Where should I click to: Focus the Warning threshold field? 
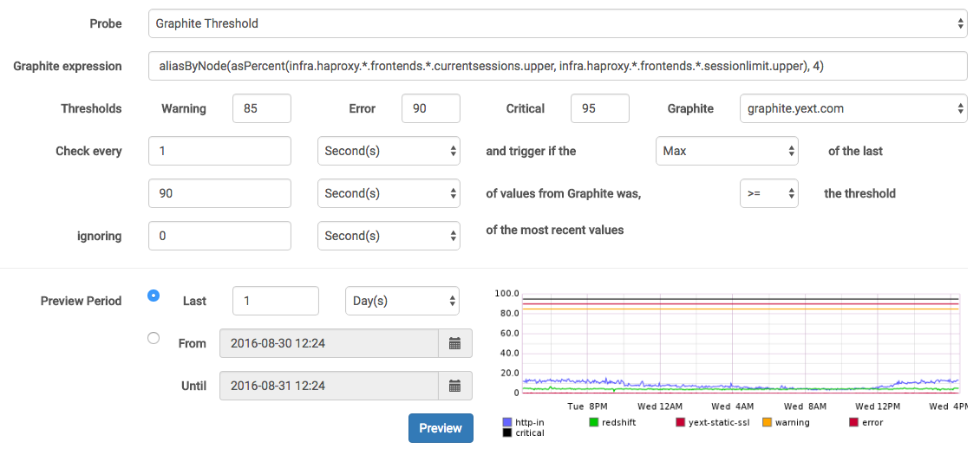pos(262,108)
